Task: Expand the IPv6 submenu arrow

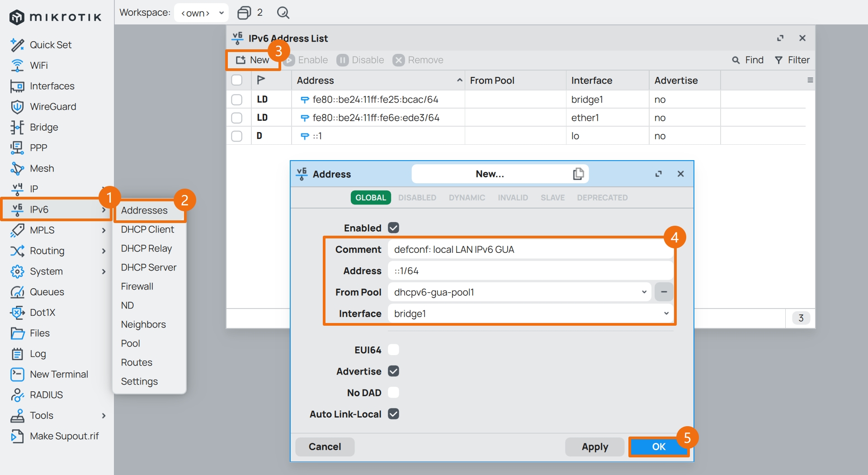Action: click(x=104, y=210)
